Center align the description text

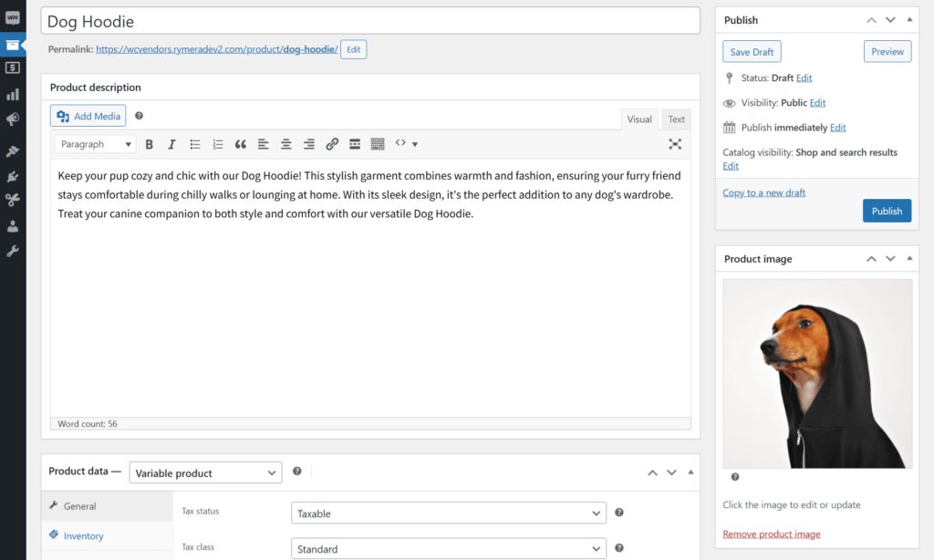[x=286, y=144]
